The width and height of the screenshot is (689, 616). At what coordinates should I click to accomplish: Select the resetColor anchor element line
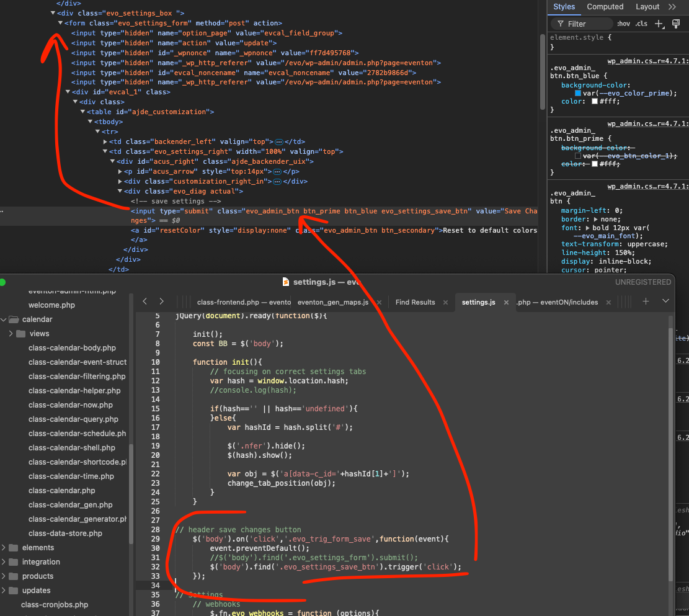click(334, 230)
